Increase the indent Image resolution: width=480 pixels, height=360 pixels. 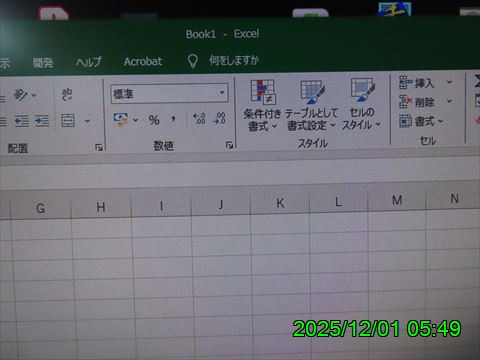(42, 121)
